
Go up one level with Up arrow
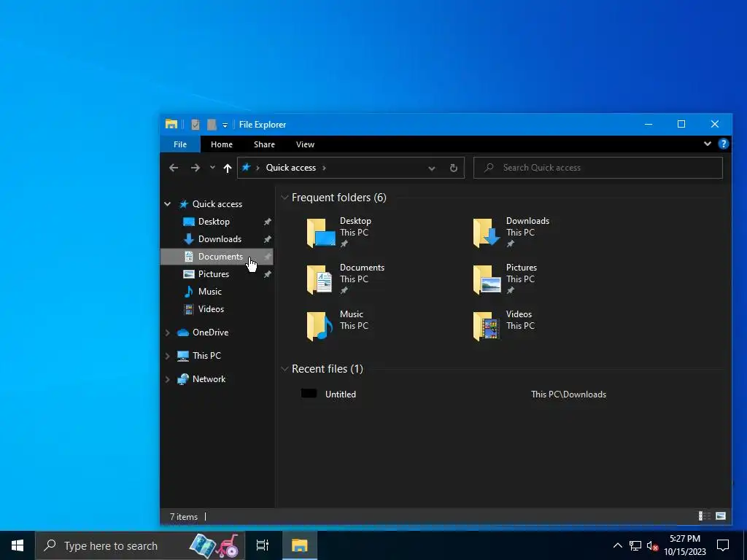tap(228, 168)
